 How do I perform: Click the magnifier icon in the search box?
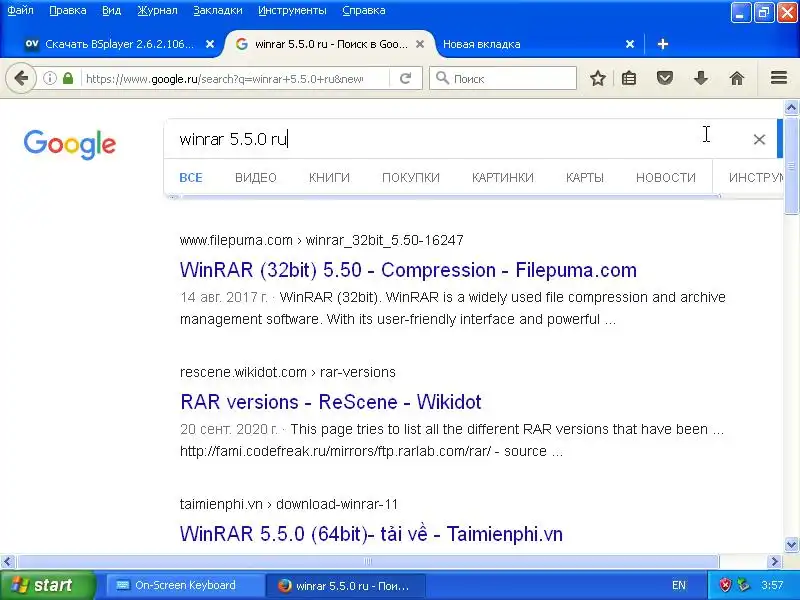click(x=442, y=78)
